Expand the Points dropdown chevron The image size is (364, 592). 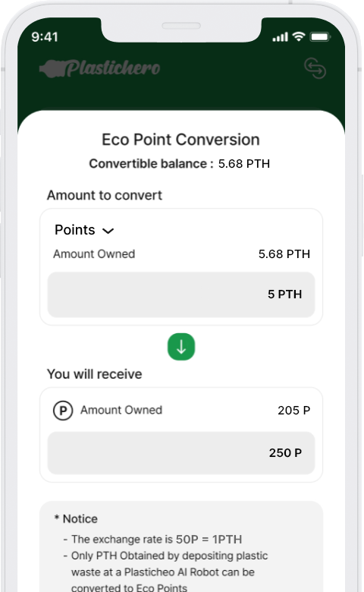tap(108, 231)
